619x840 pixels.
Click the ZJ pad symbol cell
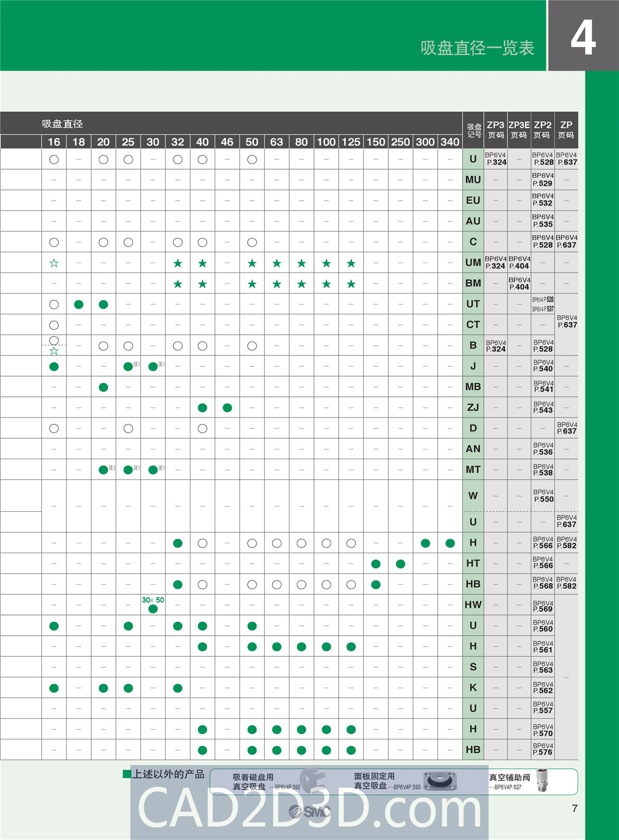[x=473, y=408]
